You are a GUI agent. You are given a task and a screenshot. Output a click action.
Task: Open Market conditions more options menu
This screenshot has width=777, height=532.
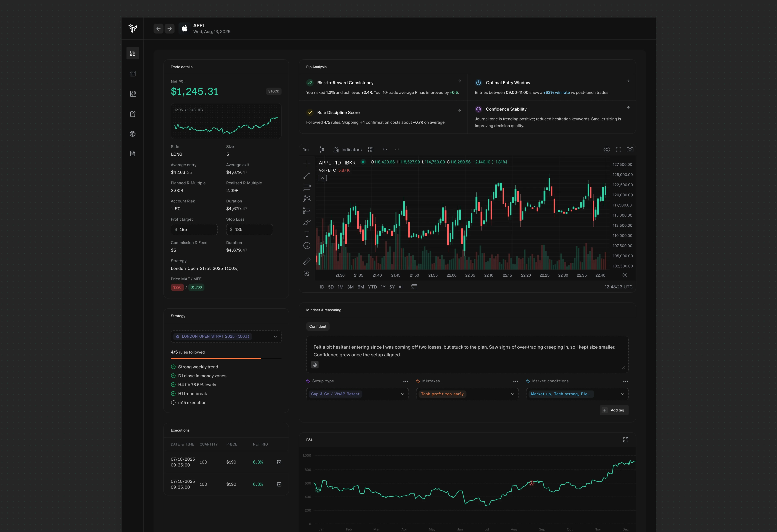click(626, 381)
